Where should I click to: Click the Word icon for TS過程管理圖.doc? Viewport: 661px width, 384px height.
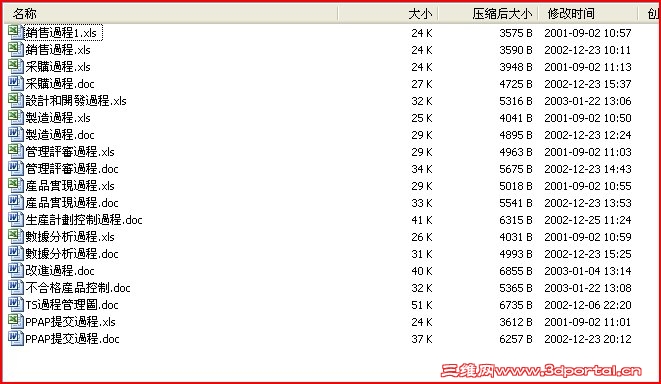[x=16, y=304]
